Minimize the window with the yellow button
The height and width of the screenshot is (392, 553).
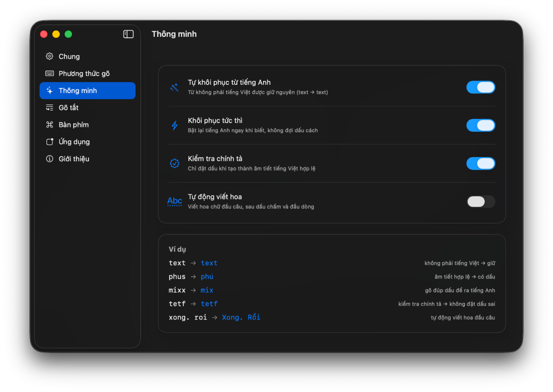click(56, 34)
